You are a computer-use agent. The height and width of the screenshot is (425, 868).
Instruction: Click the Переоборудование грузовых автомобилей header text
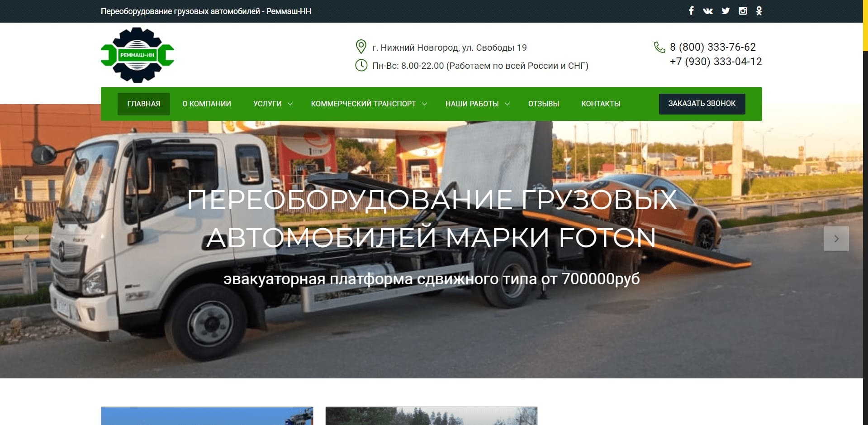206,11
